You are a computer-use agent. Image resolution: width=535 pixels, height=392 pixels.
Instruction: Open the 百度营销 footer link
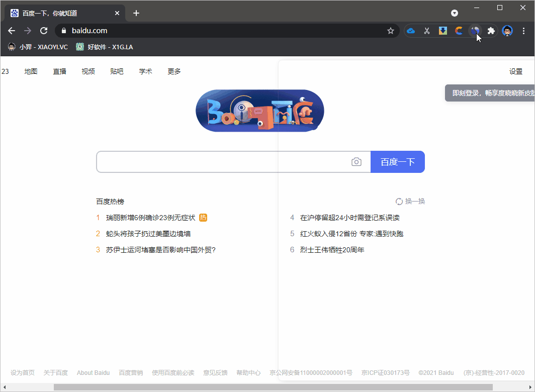tap(131, 372)
